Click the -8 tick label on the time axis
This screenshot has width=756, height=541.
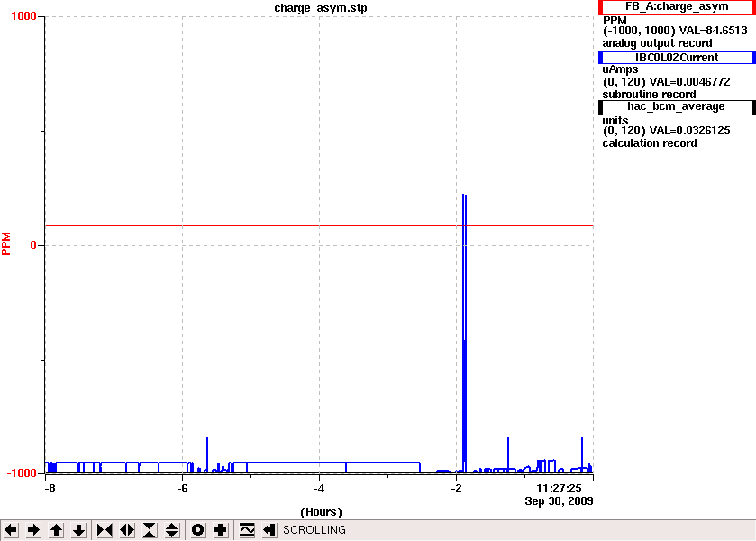point(50,489)
